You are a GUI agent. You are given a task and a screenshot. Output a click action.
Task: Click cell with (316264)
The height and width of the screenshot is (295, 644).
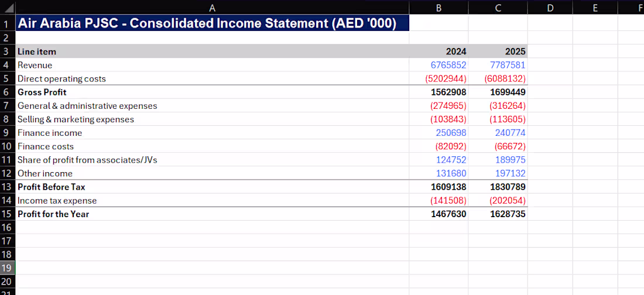pyautogui.click(x=498, y=105)
